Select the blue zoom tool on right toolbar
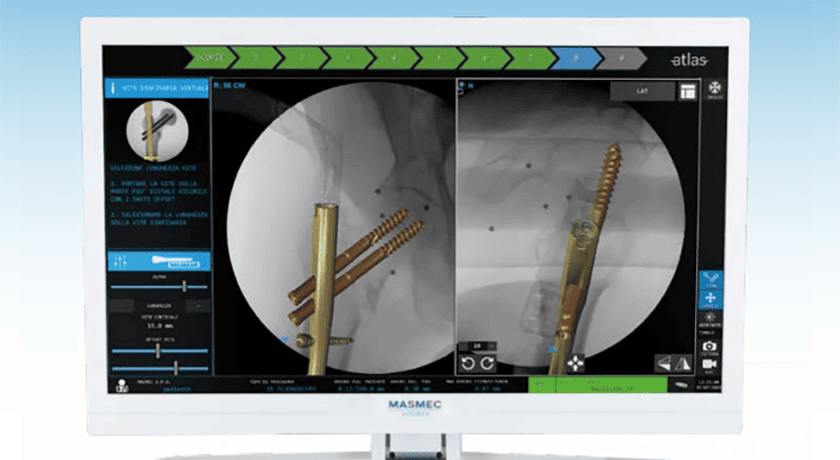The height and width of the screenshot is (460, 840). (x=711, y=280)
